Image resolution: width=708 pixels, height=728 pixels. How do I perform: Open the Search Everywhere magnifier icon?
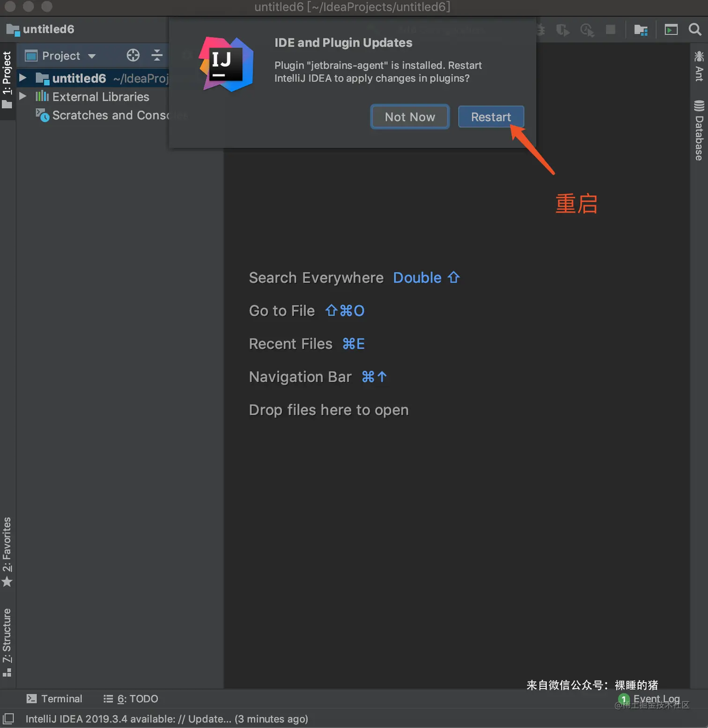coord(695,29)
